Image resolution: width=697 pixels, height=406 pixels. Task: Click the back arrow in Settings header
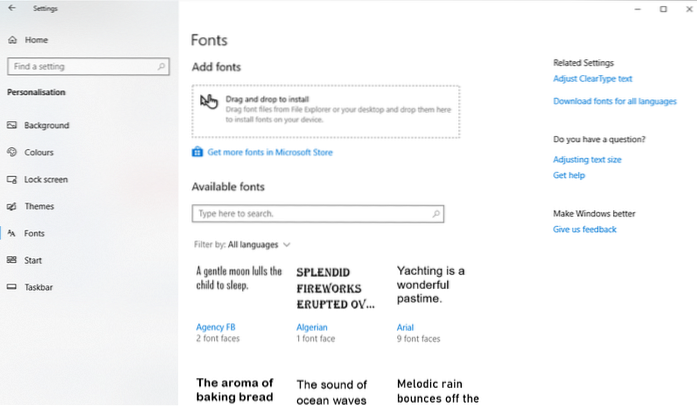click(x=10, y=8)
